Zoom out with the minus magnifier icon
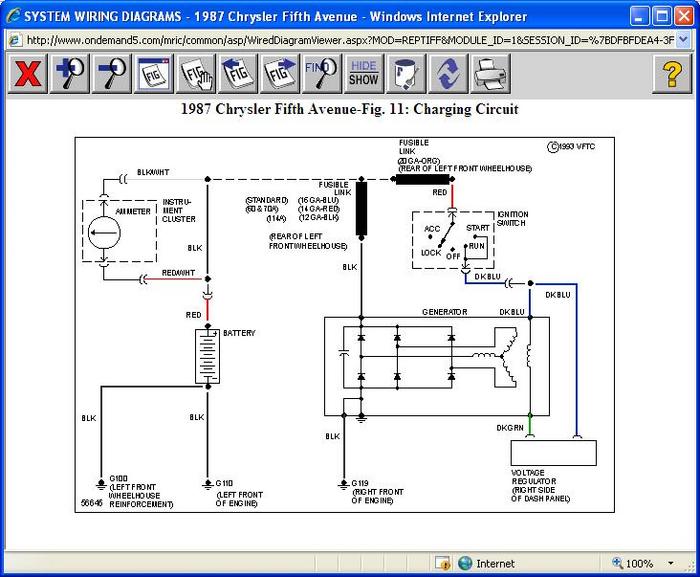700x577 pixels. pos(112,74)
